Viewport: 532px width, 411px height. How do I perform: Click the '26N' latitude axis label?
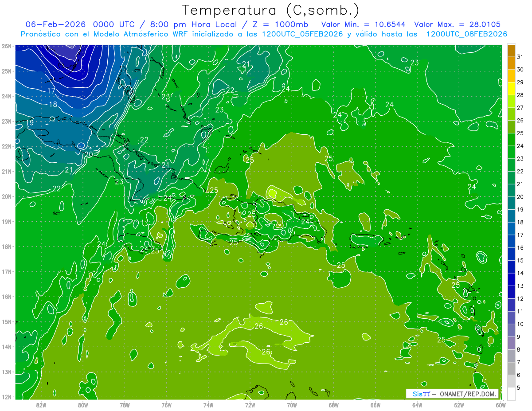point(6,46)
